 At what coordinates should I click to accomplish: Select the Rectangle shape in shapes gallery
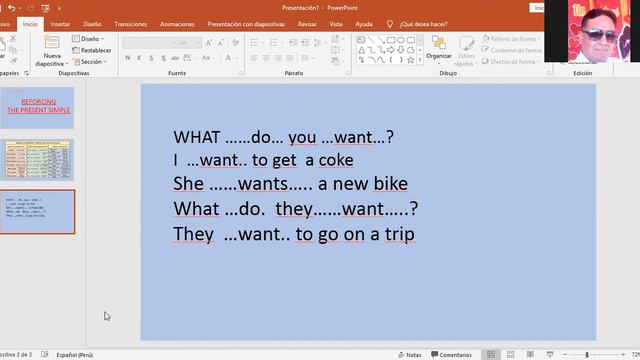pyautogui.click(x=391, y=40)
